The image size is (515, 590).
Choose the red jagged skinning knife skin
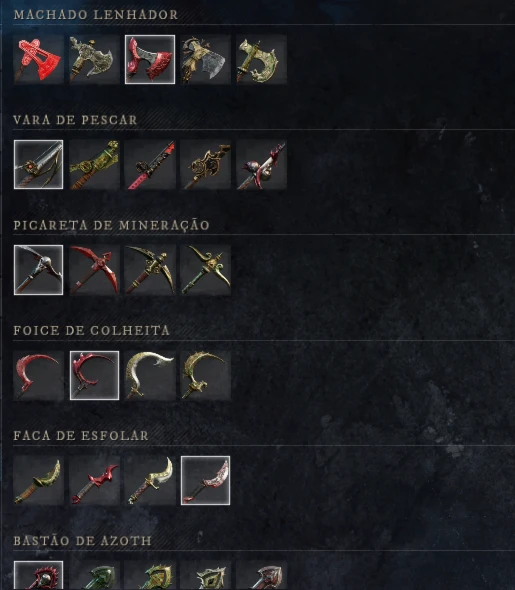tap(94, 481)
